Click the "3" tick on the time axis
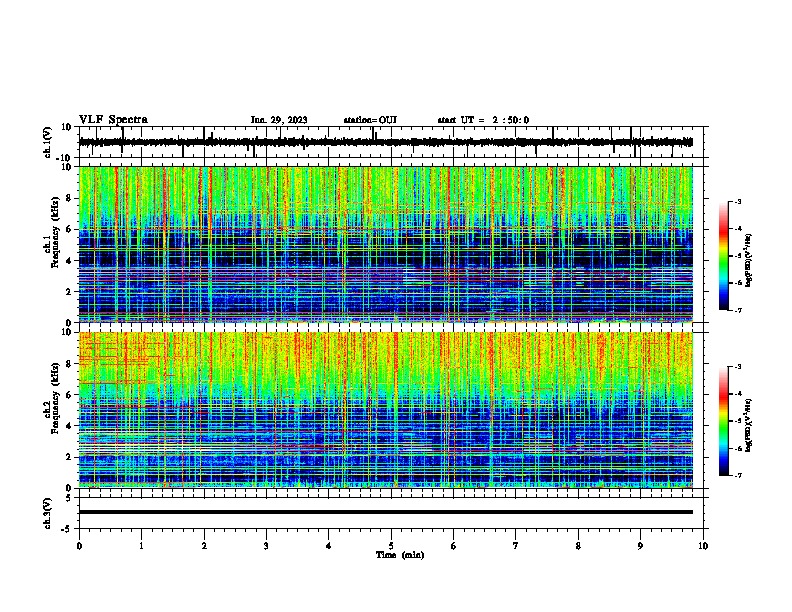The height and width of the screenshot is (612, 792). (266, 546)
